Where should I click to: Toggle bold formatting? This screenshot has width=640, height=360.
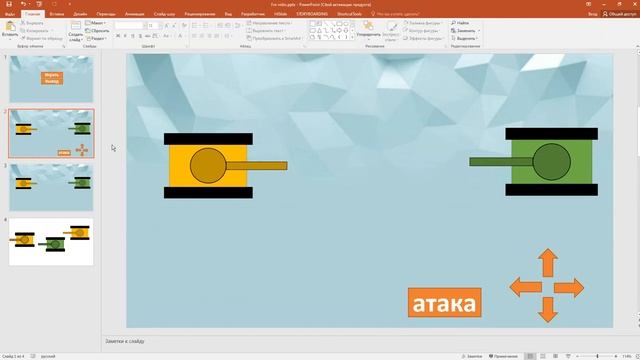point(118,36)
